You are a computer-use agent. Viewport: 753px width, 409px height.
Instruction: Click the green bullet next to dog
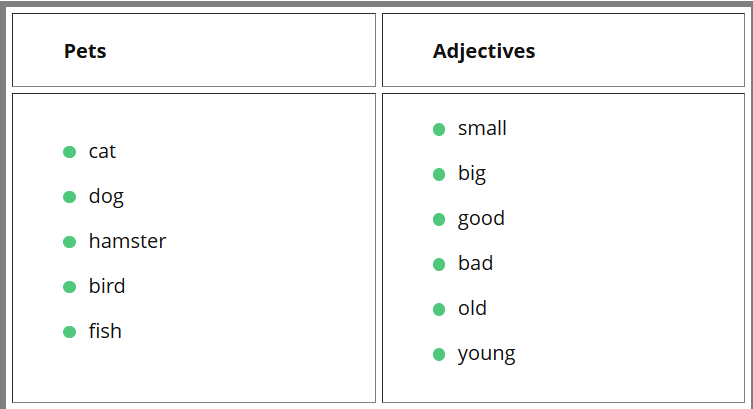(70, 197)
